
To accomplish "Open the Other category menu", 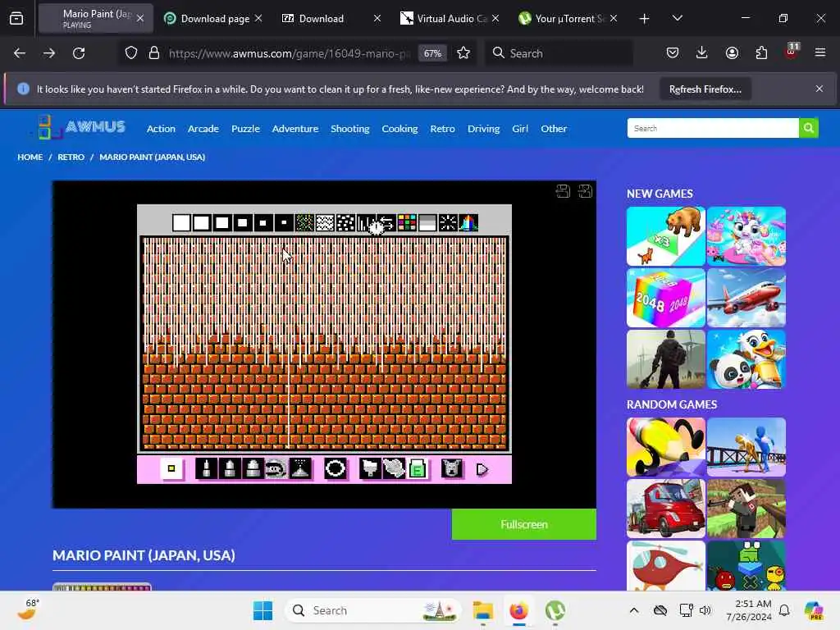I will (554, 129).
